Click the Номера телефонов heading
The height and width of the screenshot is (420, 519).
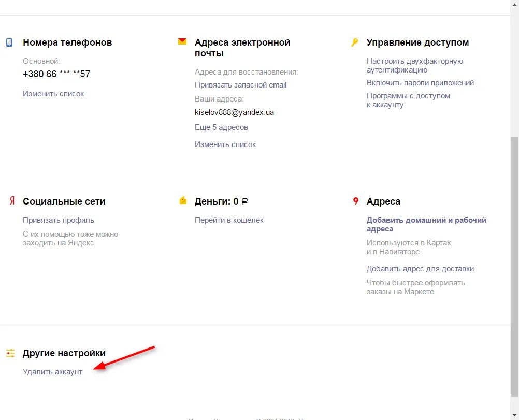[67, 42]
